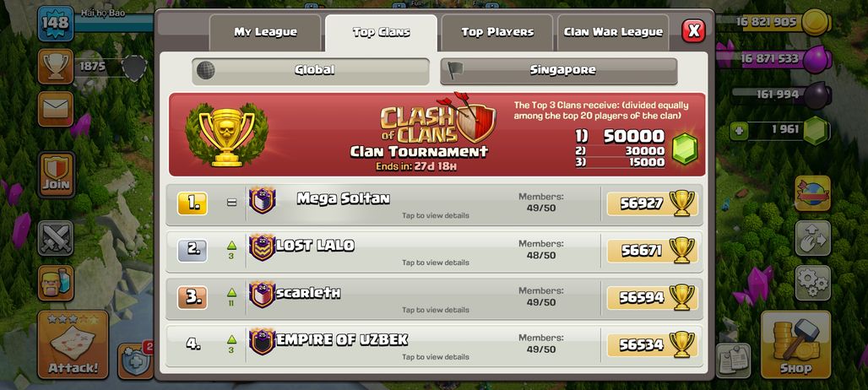The width and height of the screenshot is (868, 390).
Task: Open the EMPIRE OF UZBEK clan row
Action: [x=435, y=346]
